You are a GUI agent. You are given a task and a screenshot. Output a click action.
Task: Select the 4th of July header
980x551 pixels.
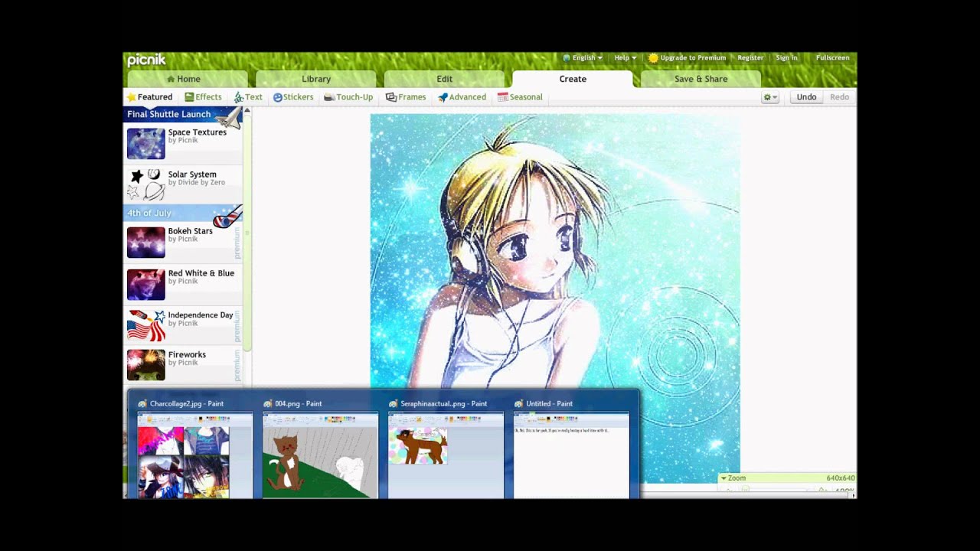click(x=183, y=213)
